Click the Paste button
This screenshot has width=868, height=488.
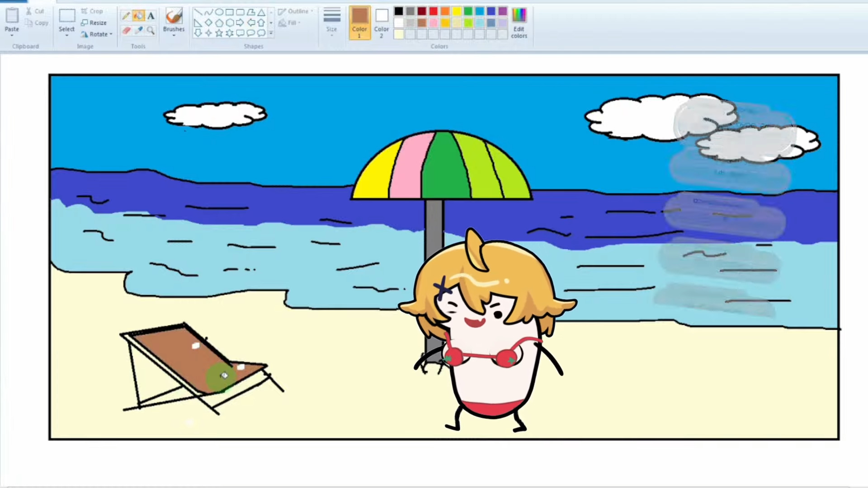[12, 20]
